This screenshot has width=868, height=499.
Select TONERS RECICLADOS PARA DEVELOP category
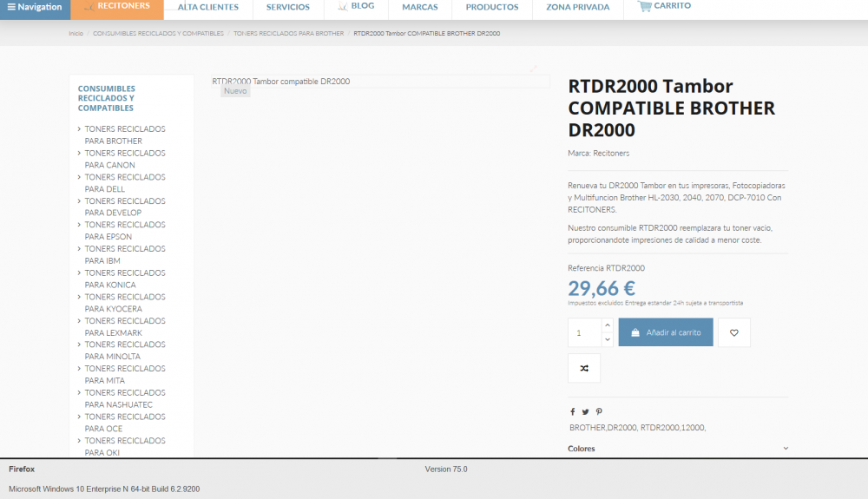click(x=124, y=207)
